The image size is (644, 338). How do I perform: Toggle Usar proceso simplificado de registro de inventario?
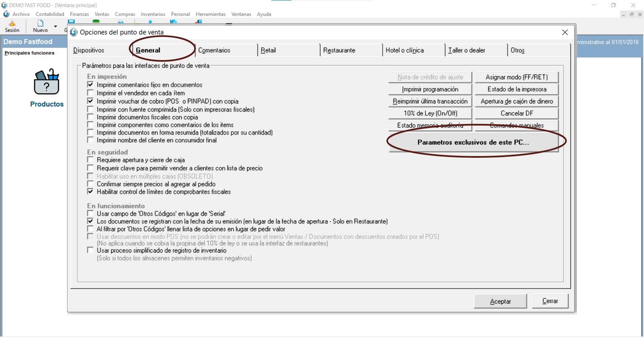tap(90, 250)
